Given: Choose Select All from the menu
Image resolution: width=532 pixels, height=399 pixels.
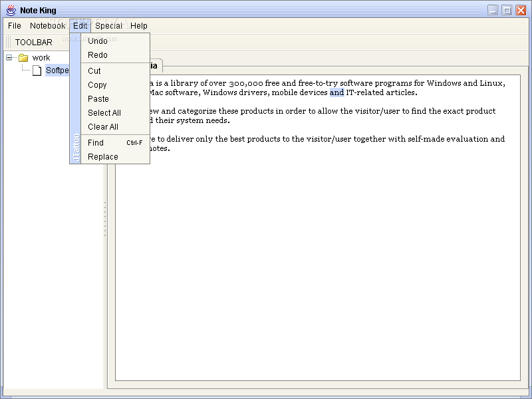Looking at the screenshot, I should (x=115, y=112).
